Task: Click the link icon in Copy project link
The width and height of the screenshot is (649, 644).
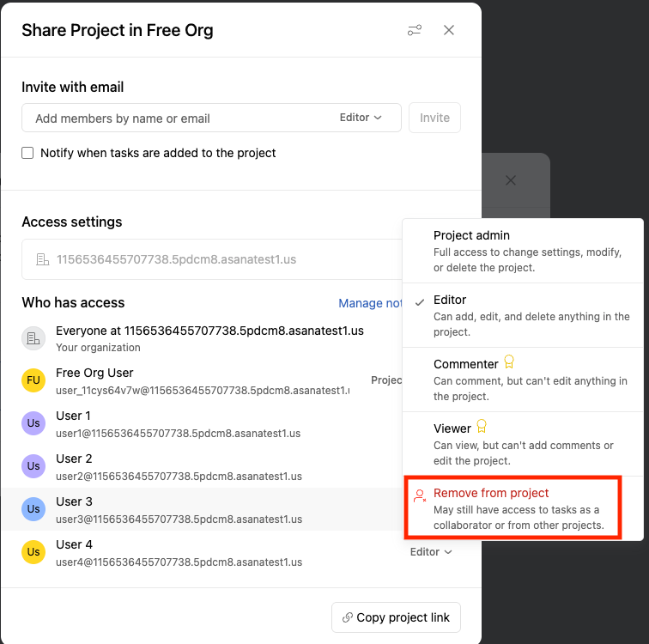Action: click(348, 617)
